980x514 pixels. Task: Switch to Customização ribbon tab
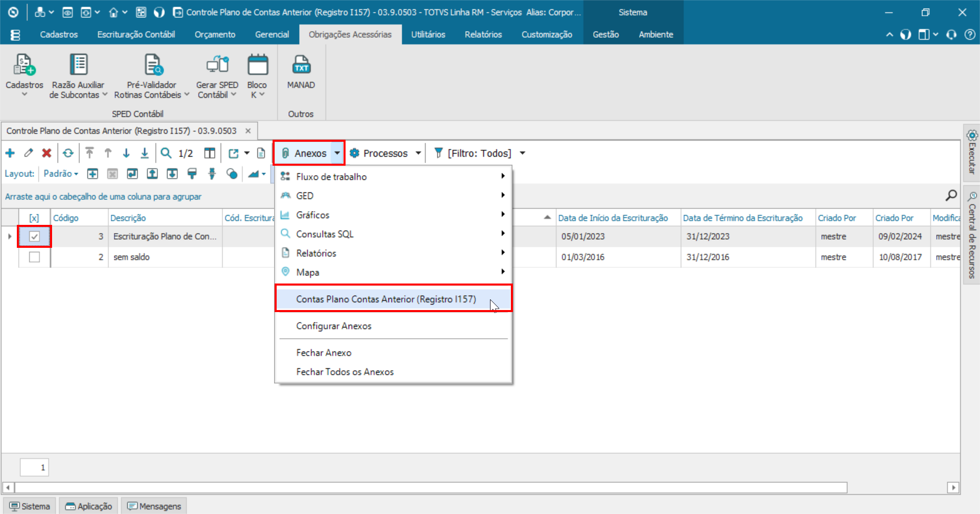click(x=547, y=35)
